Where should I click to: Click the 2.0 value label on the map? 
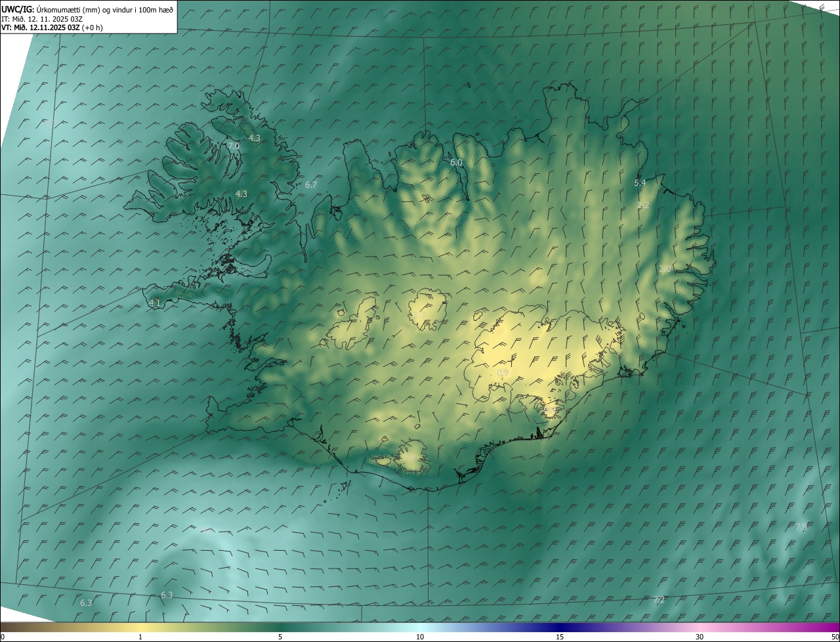pos(665,269)
